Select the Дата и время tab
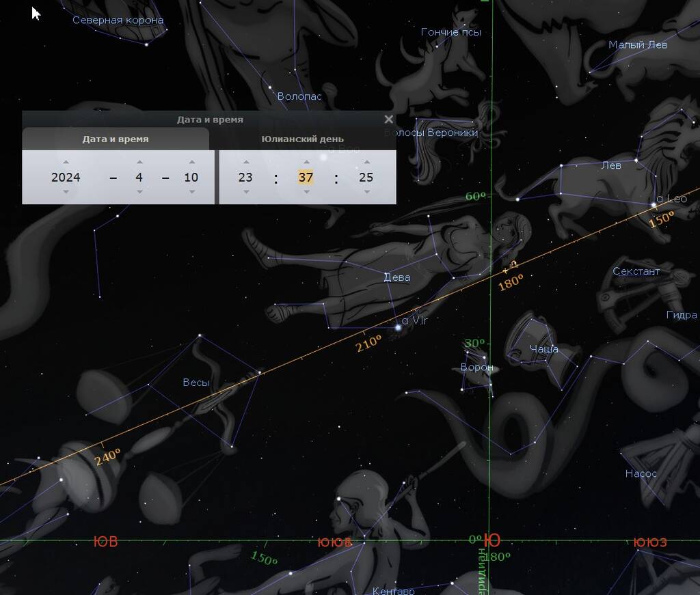The width and height of the screenshot is (700, 595). (x=115, y=139)
